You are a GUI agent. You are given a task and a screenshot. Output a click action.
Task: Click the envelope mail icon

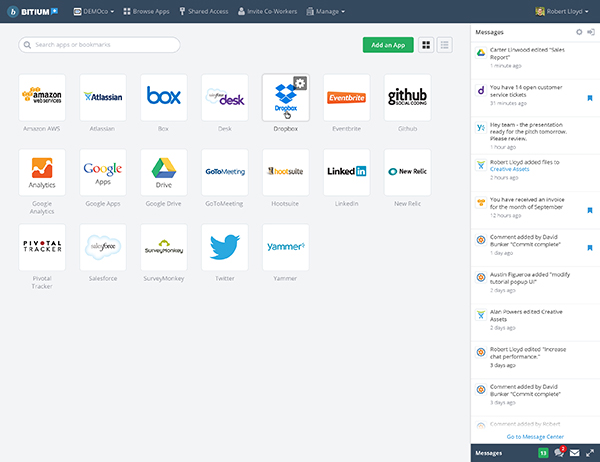[x=574, y=453]
